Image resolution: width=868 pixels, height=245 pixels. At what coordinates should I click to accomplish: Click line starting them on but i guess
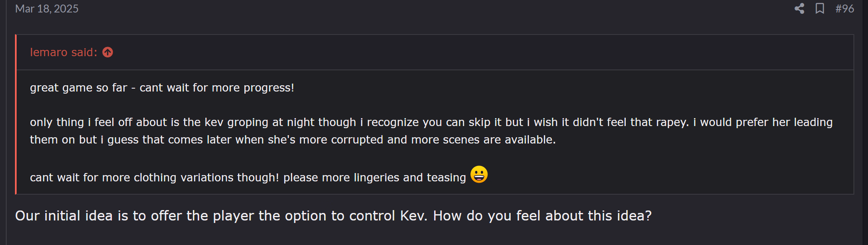click(293, 140)
